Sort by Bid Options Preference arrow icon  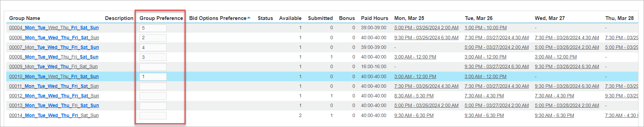click(249, 18)
